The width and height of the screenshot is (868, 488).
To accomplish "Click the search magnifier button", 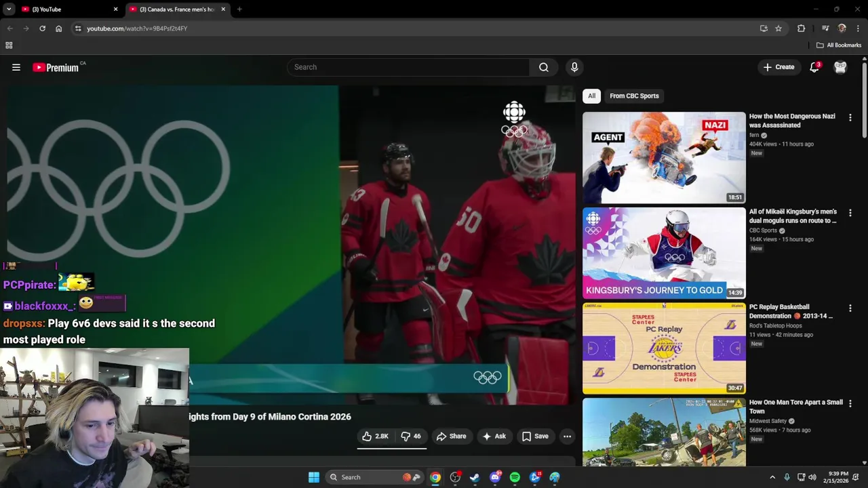I will point(544,67).
